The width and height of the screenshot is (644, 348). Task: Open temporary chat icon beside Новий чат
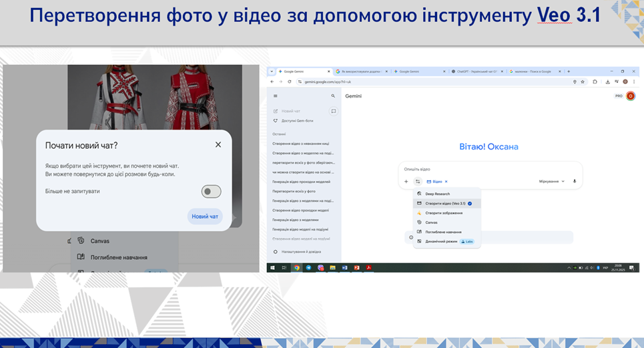tap(333, 112)
